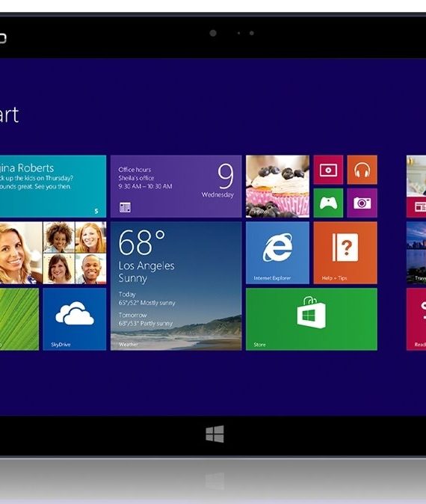Click 'Tomorrow 68°/53° Partly sunny' forecast

pos(146,319)
